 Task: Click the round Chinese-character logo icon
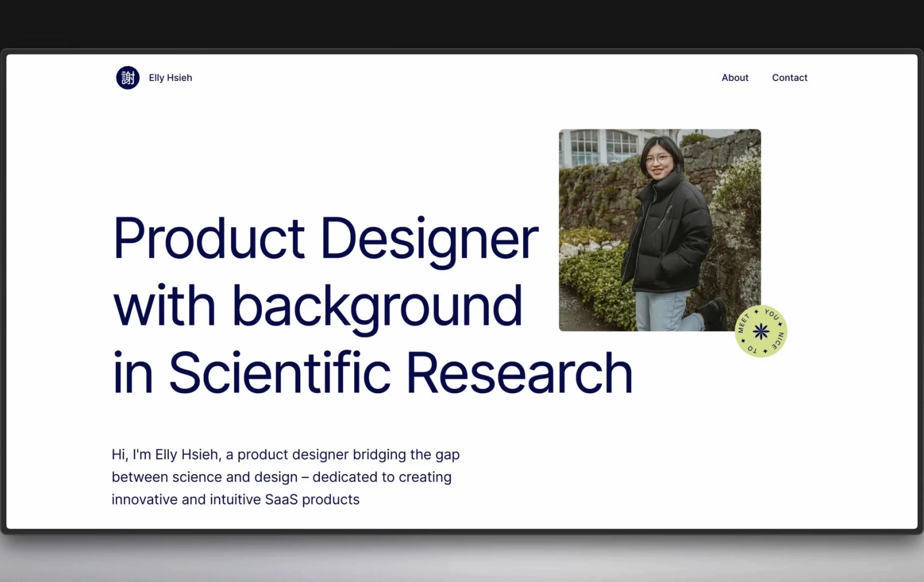pos(128,78)
